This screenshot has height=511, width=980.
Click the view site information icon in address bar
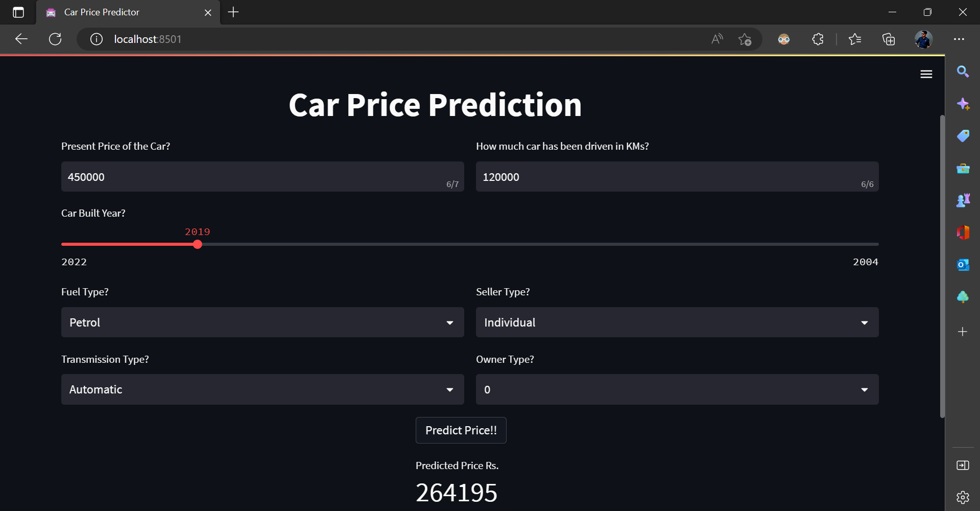[96, 39]
